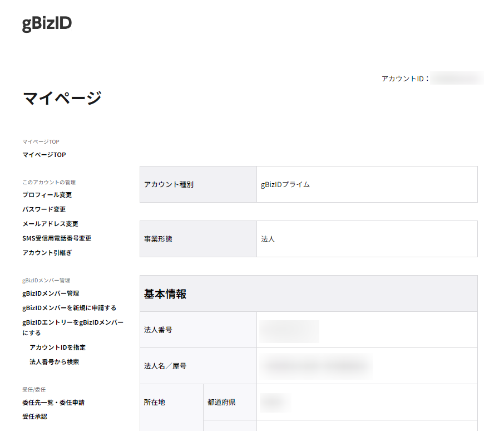Click the blurred アカウントID value
This screenshot has height=431, width=504.
coord(457,79)
